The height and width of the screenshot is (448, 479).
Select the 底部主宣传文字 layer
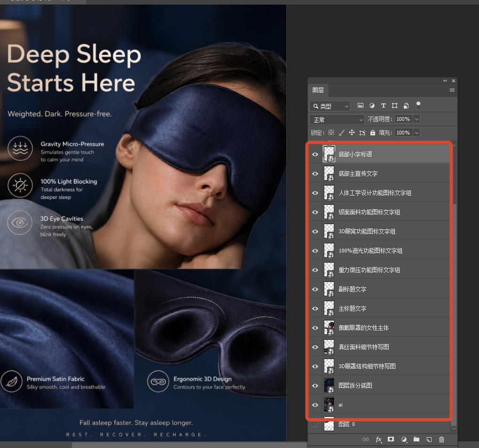pyautogui.click(x=379, y=173)
